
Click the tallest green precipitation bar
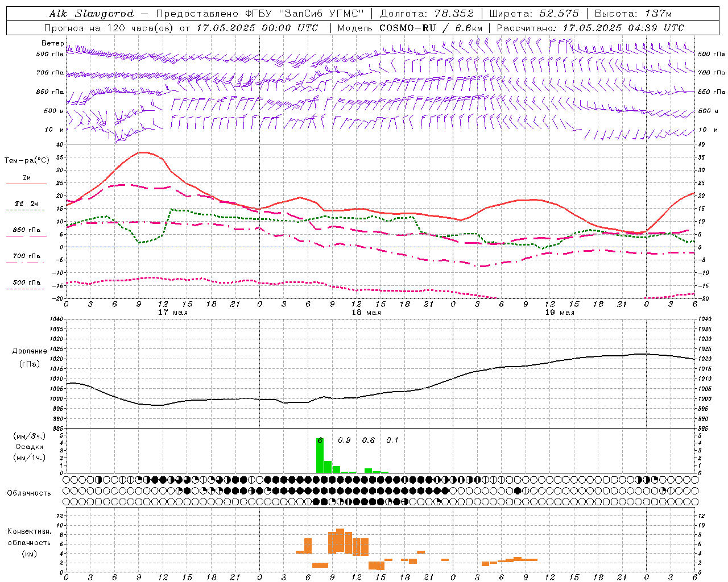pyautogui.click(x=320, y=455)
